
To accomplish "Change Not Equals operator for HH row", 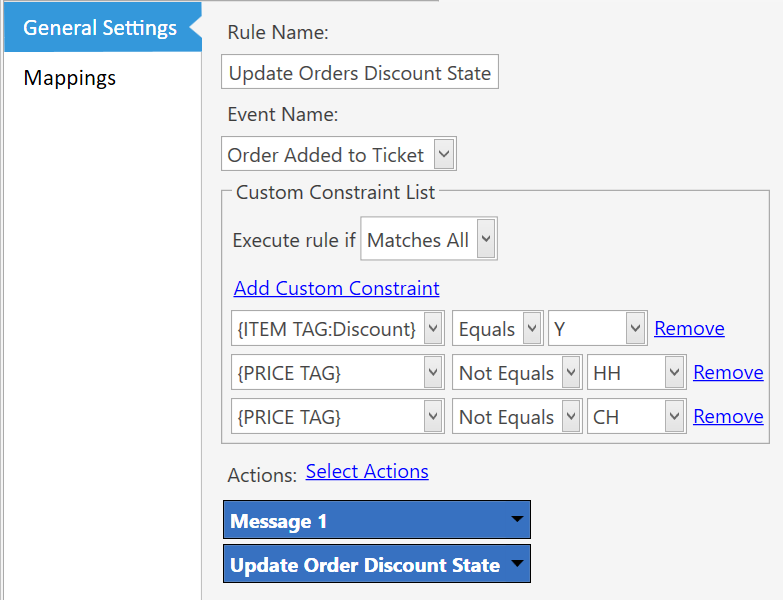I will [516, 373].
